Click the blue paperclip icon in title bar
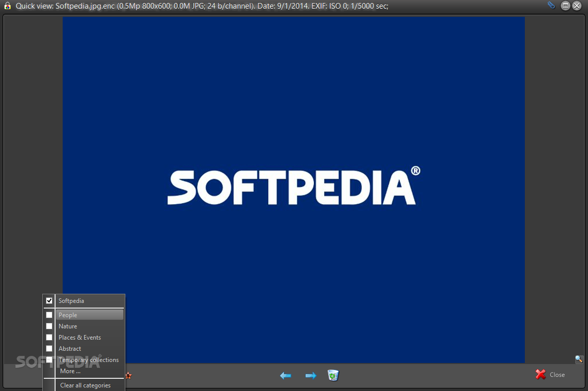The width and height of the screenshot is (588, 391). coord(551,5)
